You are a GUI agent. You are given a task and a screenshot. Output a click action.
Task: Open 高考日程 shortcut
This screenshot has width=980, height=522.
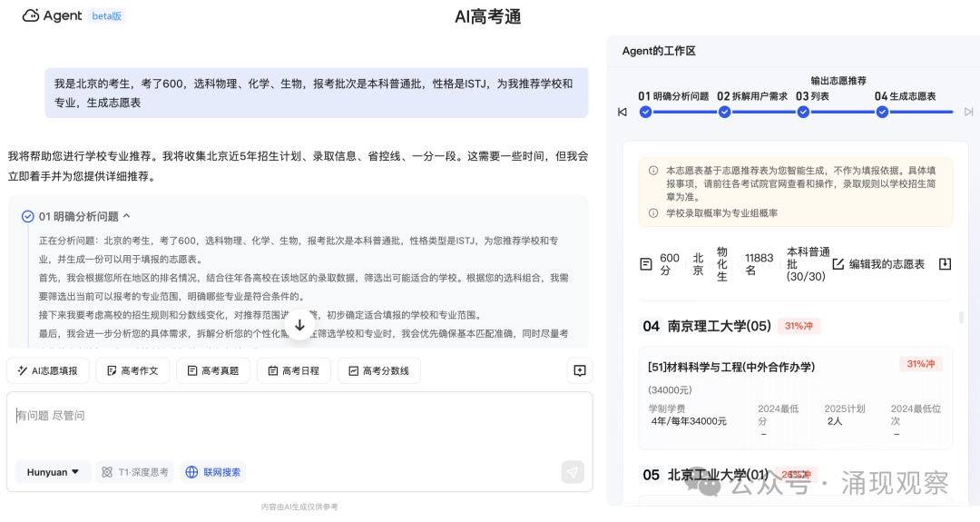pos(294,370)
